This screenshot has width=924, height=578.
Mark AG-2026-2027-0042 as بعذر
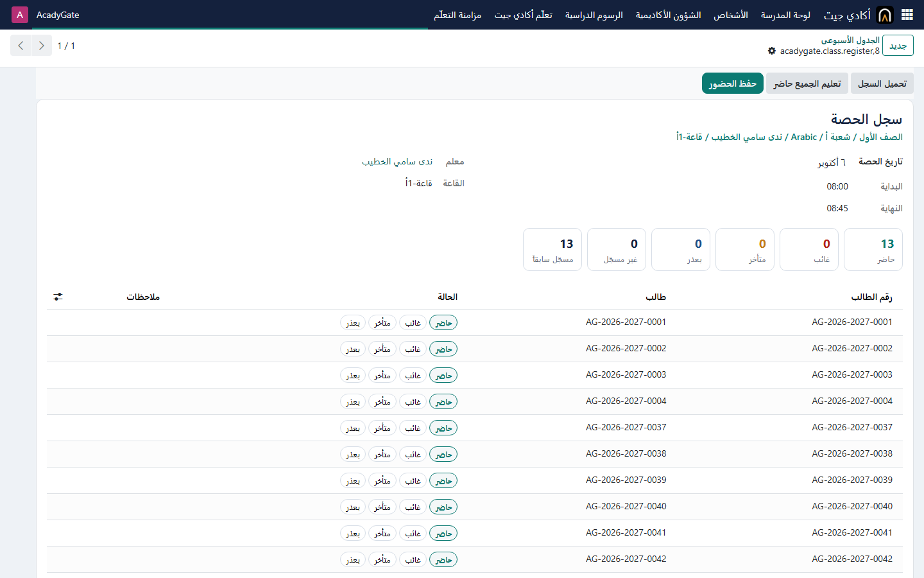tap(353, 560)
